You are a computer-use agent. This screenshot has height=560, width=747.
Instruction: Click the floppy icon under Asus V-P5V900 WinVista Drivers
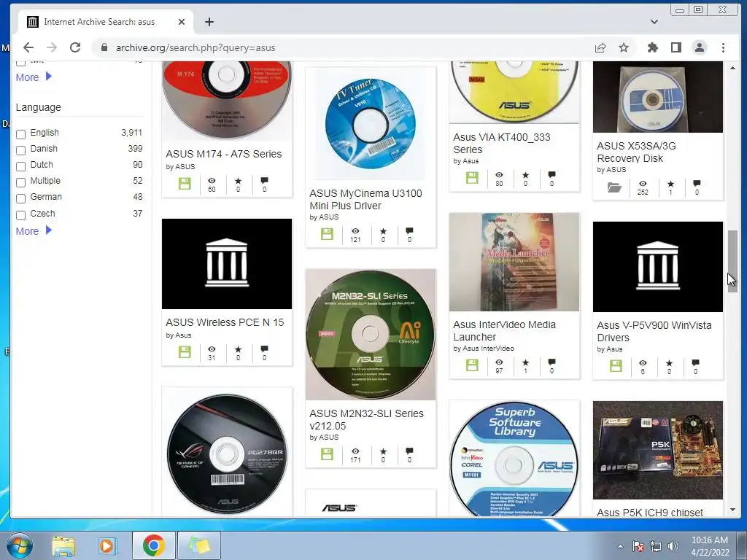616,366
